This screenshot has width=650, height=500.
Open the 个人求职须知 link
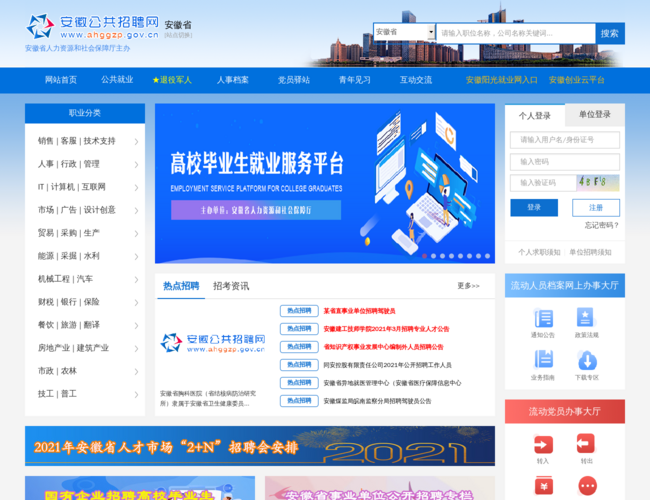click(539, 252)
